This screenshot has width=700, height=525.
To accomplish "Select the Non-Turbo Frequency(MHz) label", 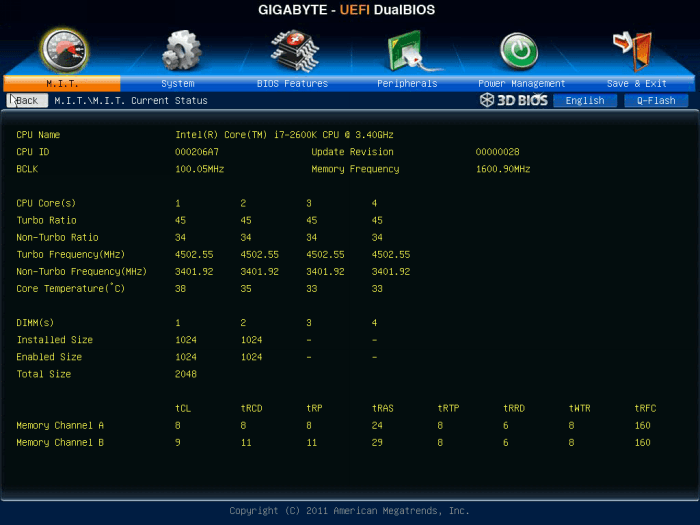I will (82, 271).
